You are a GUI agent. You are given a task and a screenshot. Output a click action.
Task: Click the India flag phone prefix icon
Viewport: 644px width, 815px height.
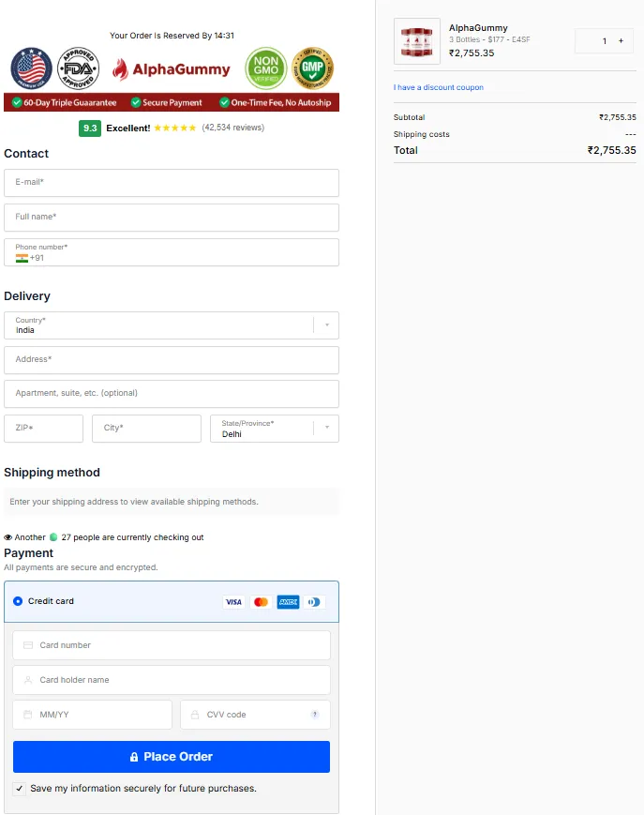(x=22, y=258)
